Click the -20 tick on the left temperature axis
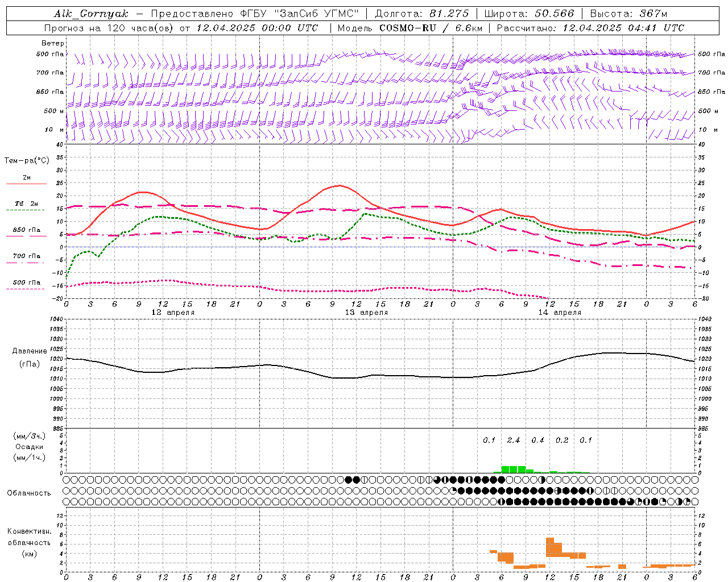 [59, 298]
